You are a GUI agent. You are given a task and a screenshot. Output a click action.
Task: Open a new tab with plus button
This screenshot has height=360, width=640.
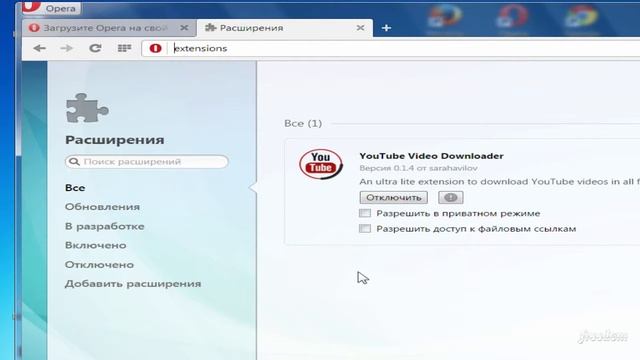(386, 28)
